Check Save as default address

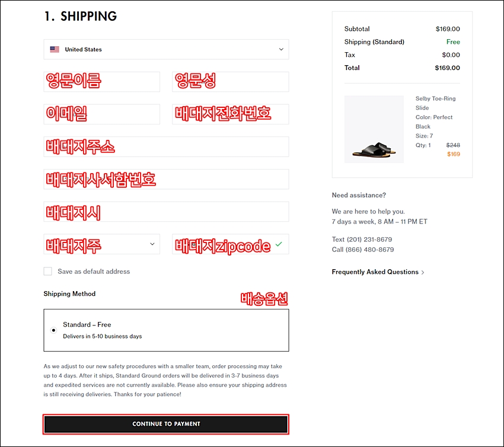(48, 272)
